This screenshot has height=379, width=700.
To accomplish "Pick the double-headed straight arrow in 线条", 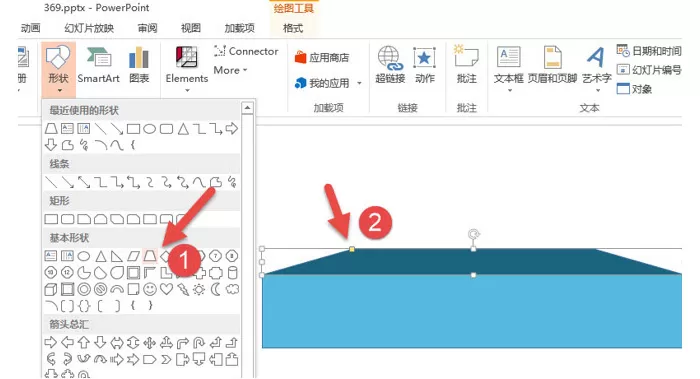I will [x=84, y=182].
